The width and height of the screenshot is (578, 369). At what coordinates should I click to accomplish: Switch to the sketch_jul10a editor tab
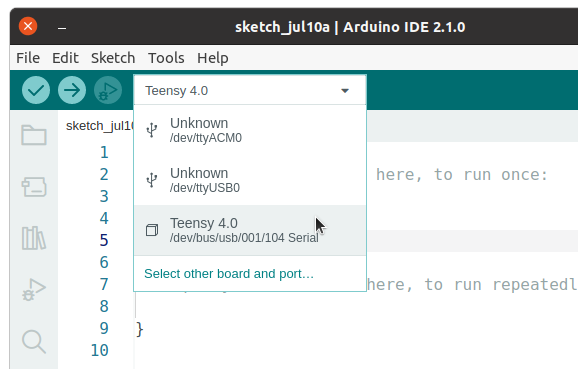pos(100,126)
